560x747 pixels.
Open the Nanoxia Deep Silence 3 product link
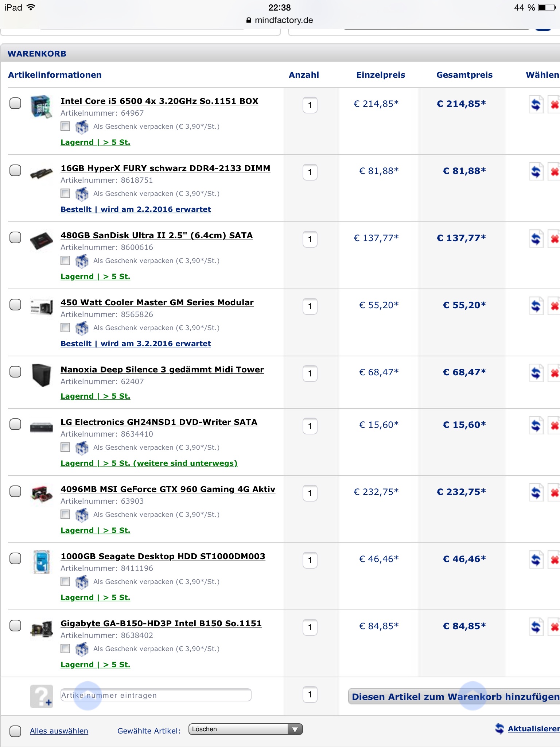pos(162,369)
